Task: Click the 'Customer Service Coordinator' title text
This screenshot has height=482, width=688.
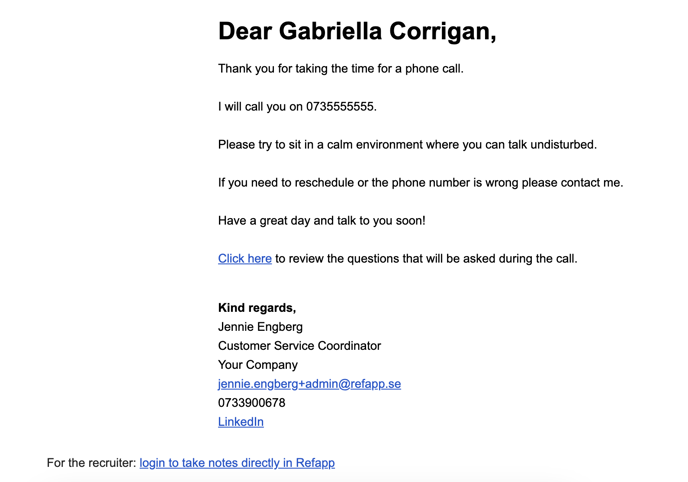Action: coord(299,346)
